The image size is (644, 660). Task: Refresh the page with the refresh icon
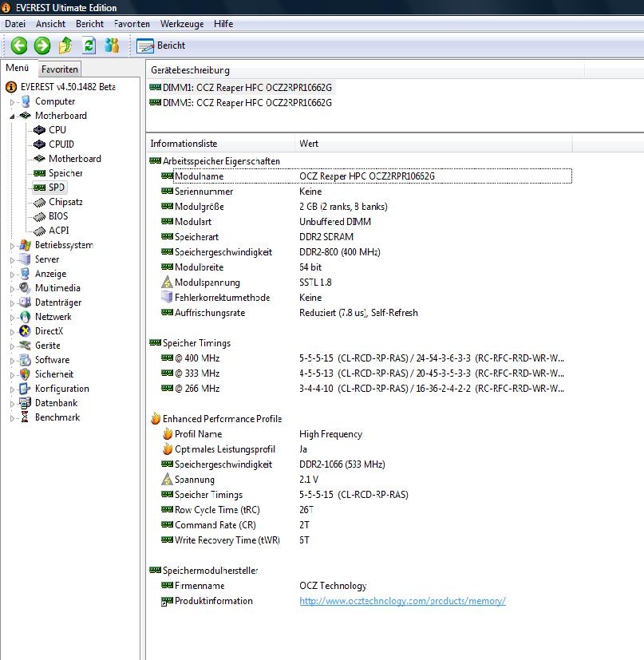(89, 45)
